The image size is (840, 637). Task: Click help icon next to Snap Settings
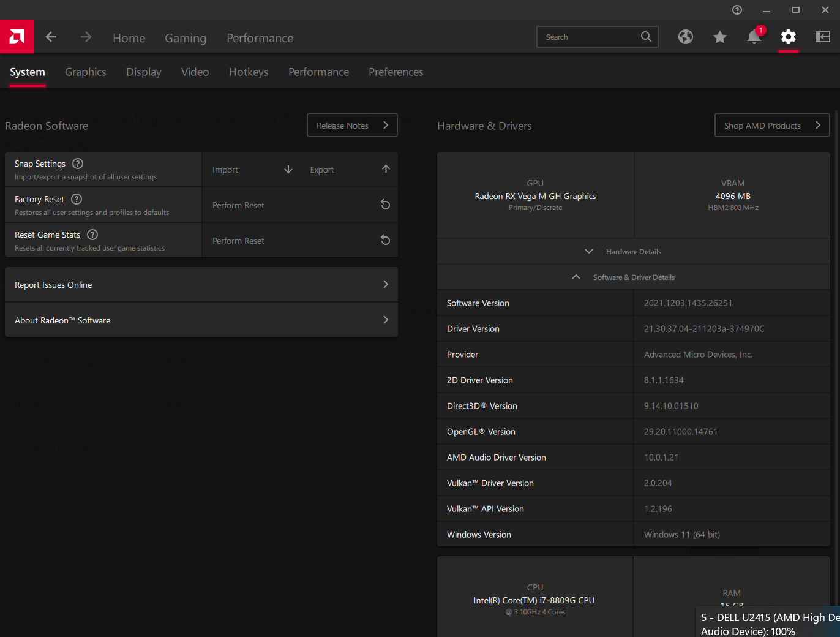tap(78, 164)
